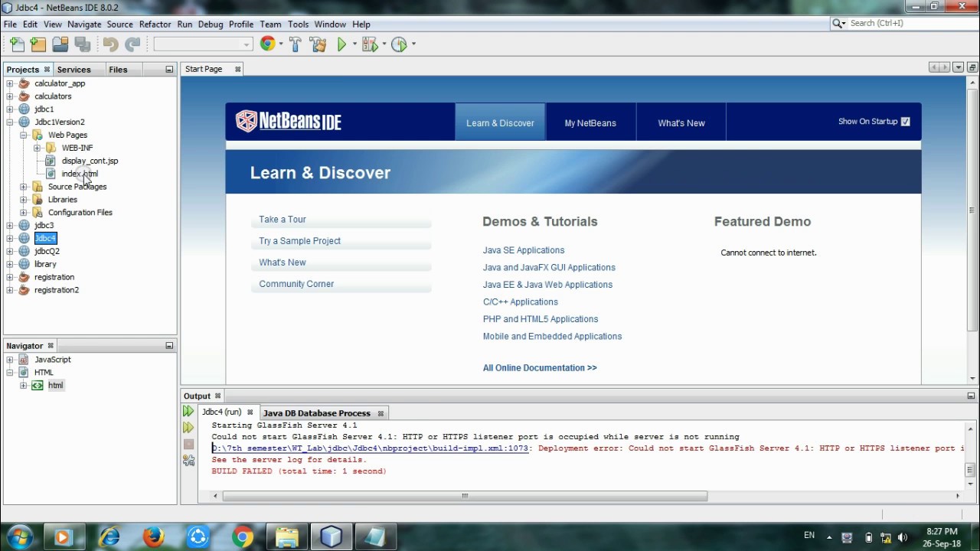
Task: Click the Output panel horizontal scrollbar
Action: [465, 496]
